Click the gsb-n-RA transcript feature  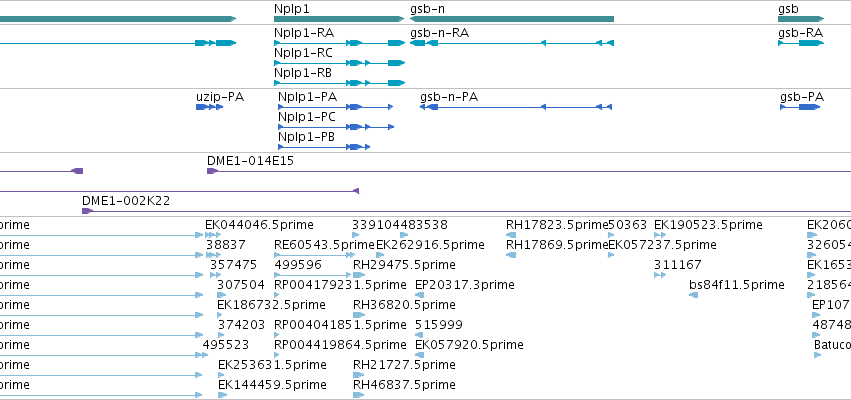tap(512, 43)
